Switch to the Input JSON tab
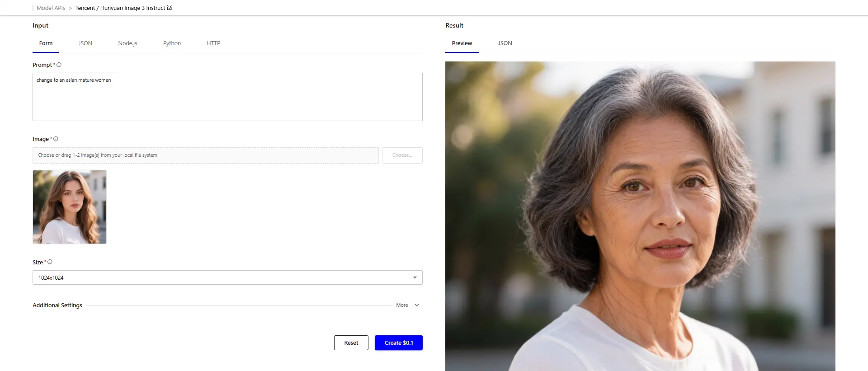 pos(85,43)
